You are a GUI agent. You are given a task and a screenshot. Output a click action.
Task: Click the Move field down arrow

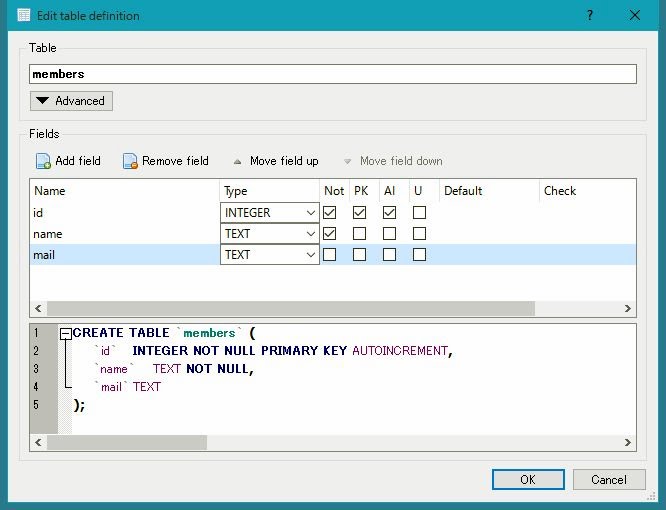347,161
